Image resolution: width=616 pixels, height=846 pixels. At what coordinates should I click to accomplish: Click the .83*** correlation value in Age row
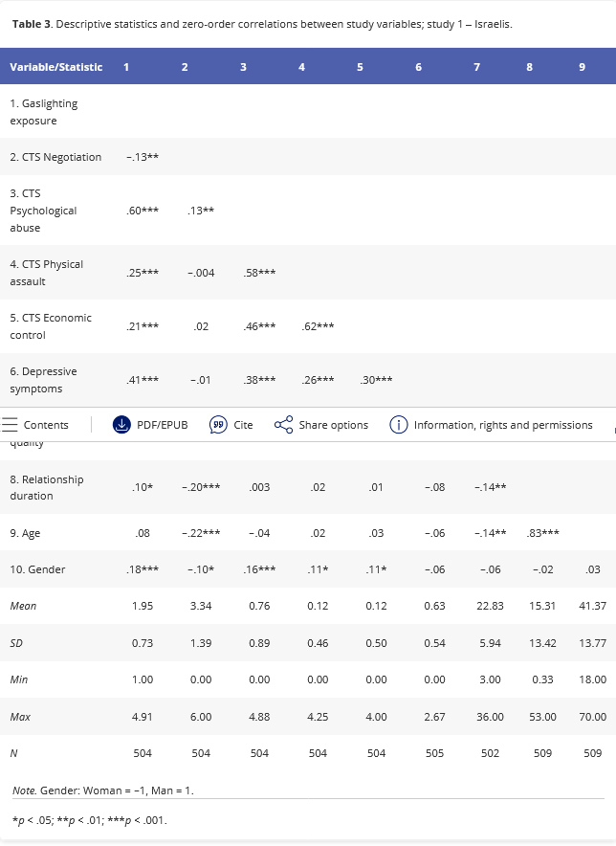pyautogui.click(x=543, y=533)
